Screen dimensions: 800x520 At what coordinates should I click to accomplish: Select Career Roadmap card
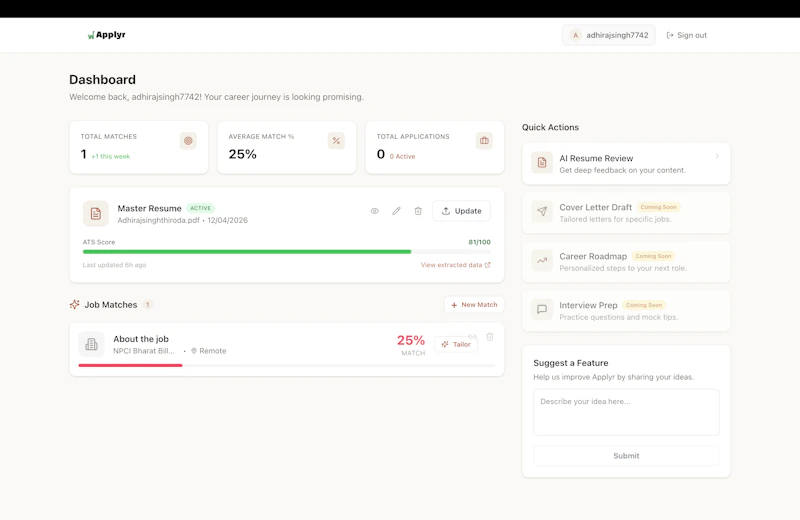(x=626, y=262)
